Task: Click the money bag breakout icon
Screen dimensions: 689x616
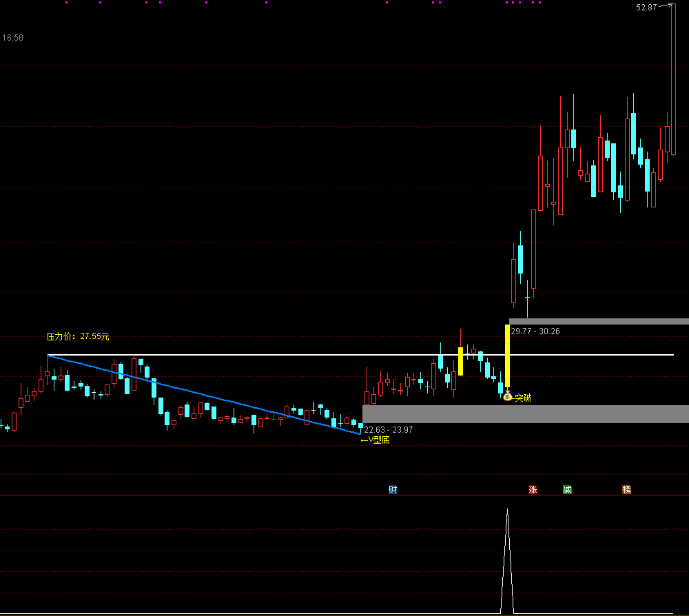Action: tap(507, 397)
